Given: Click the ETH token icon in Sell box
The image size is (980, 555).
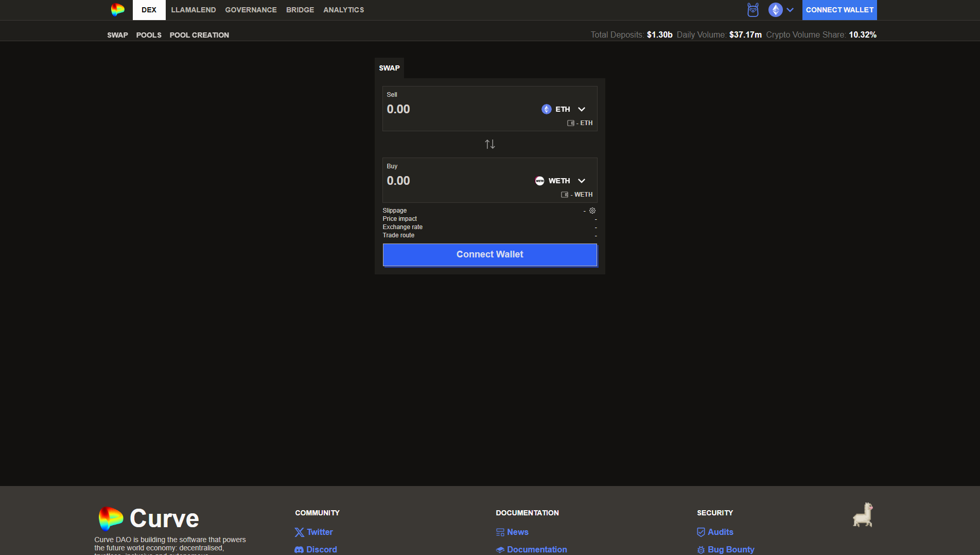Looking at the screenshot, I should (547, 109).
